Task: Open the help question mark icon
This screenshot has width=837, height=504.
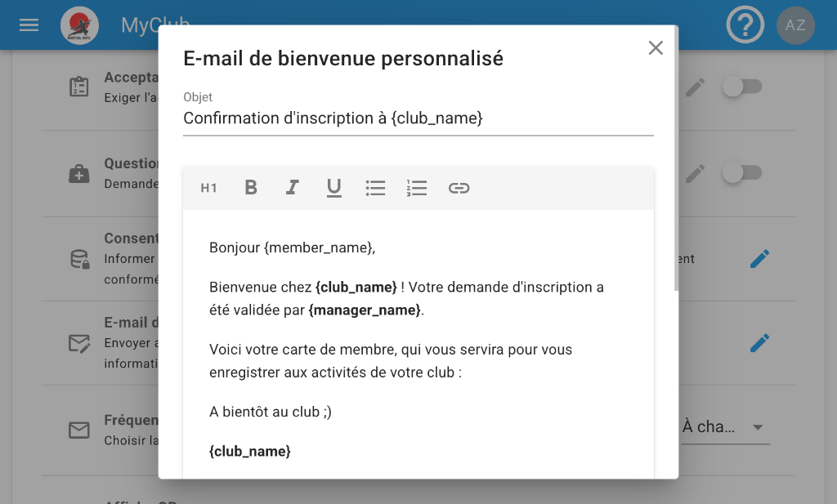Action: point(745,25)
